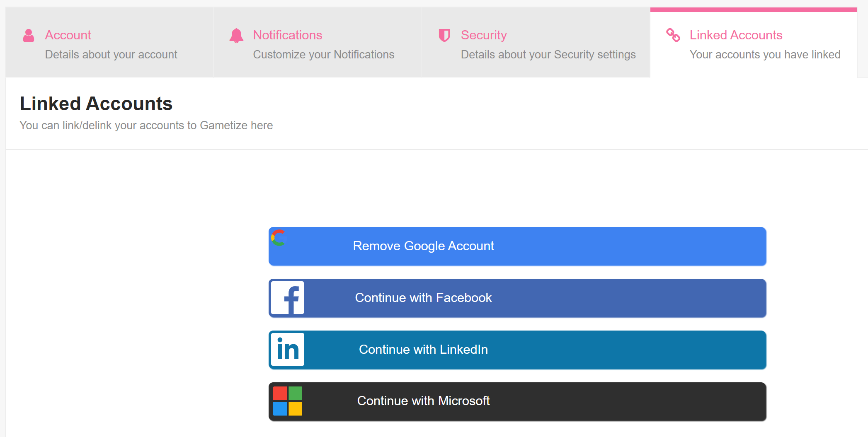
Task: Click 'Your accounts you have linked' subtitle
Action: 765,55
